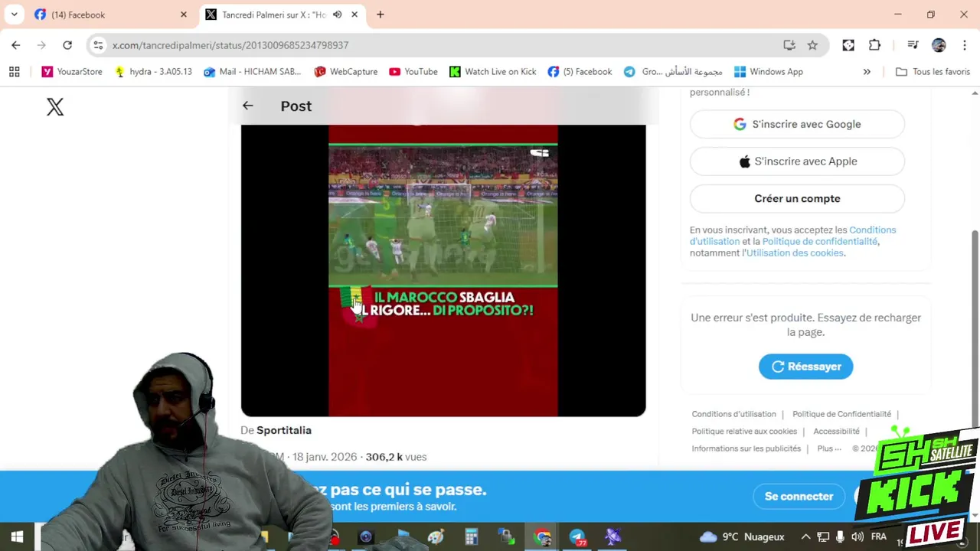Screen dimensions: 980x551
Task: Open the hydra - 3.A05.13 bookmark
Action: [x=153, y=72]
